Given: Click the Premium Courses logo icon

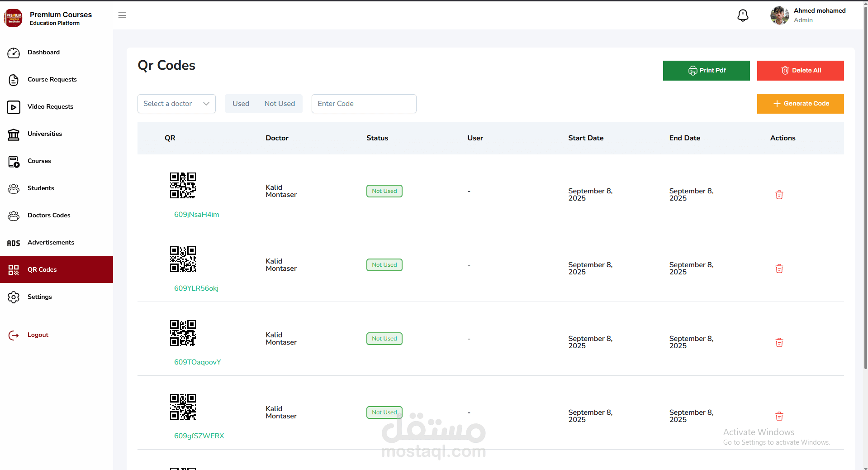Looking at the screenshot, I should pos(13,18).
